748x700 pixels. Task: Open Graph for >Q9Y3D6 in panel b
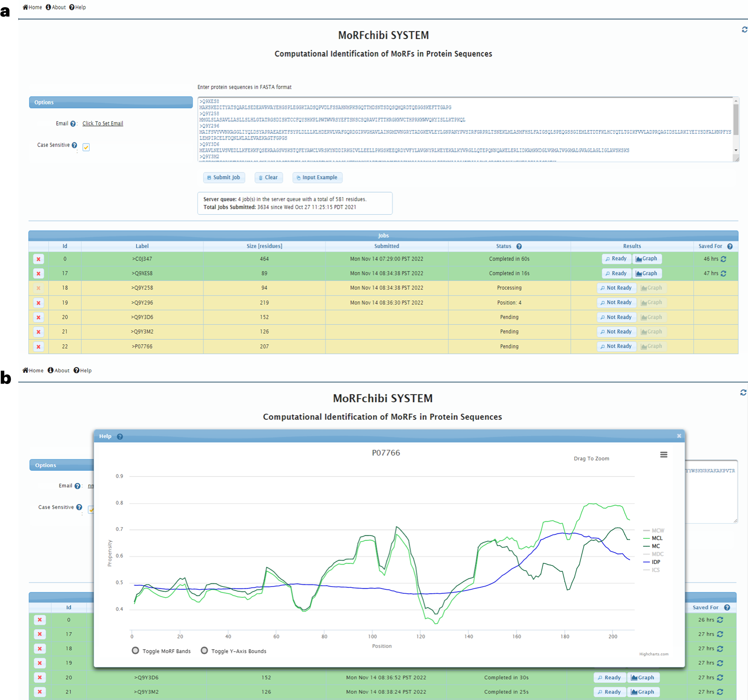[x=643, y=677]
